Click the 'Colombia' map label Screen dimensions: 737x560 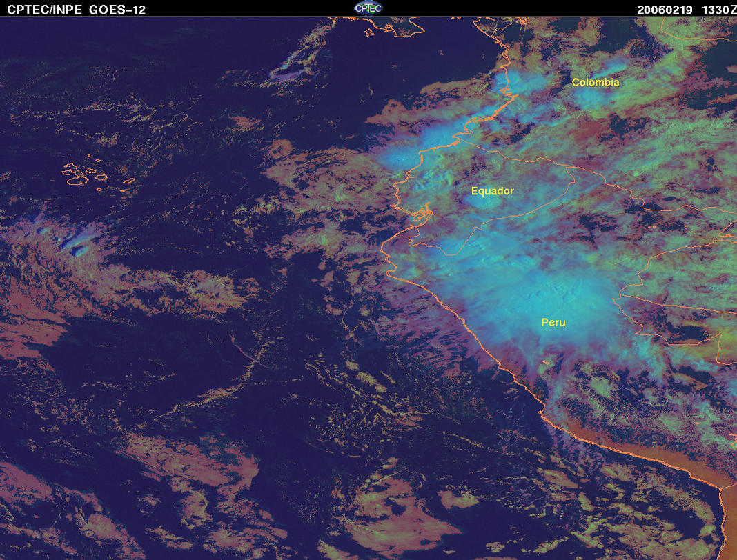pyautogui.click(x=596, y=82)
